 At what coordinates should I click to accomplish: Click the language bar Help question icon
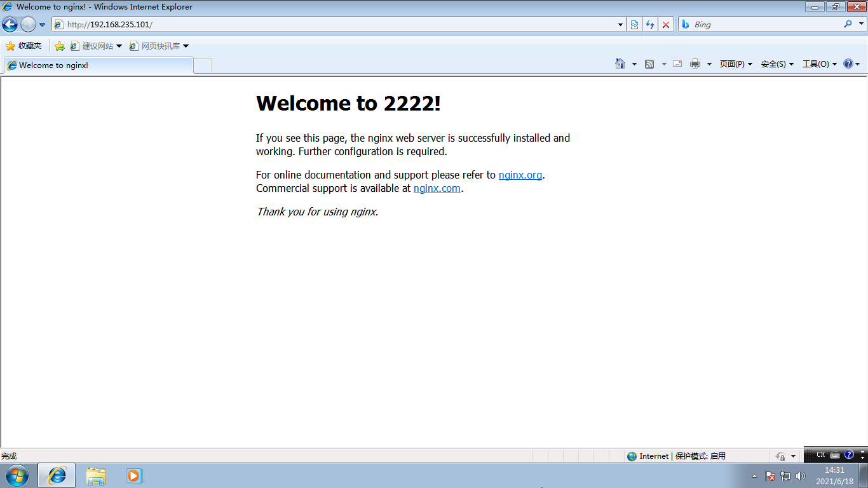click(849, 454)
